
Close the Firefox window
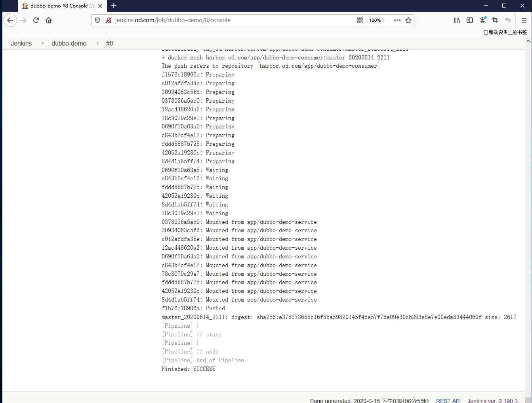click(x=522, y=6)
